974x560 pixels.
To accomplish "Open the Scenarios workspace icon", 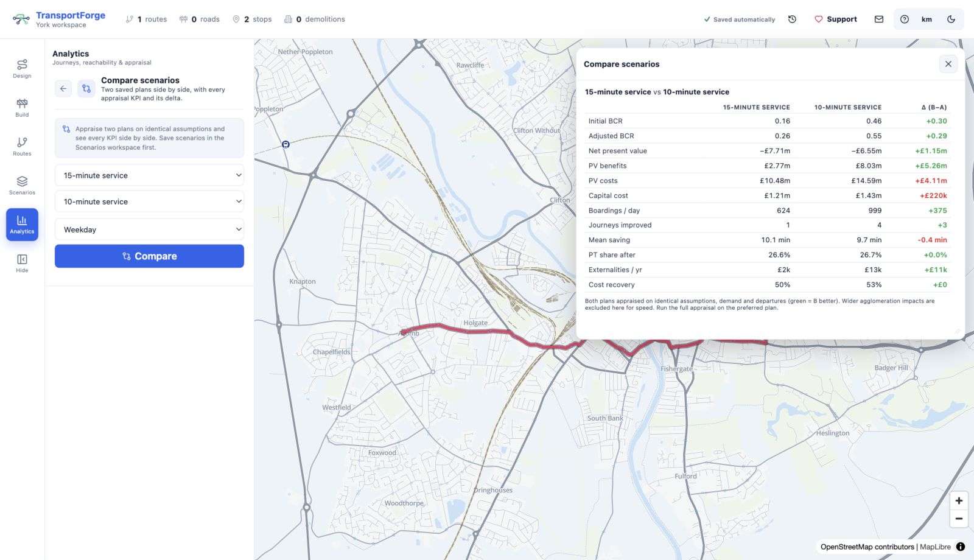I will pyautogui.click(x=22, y=185).
